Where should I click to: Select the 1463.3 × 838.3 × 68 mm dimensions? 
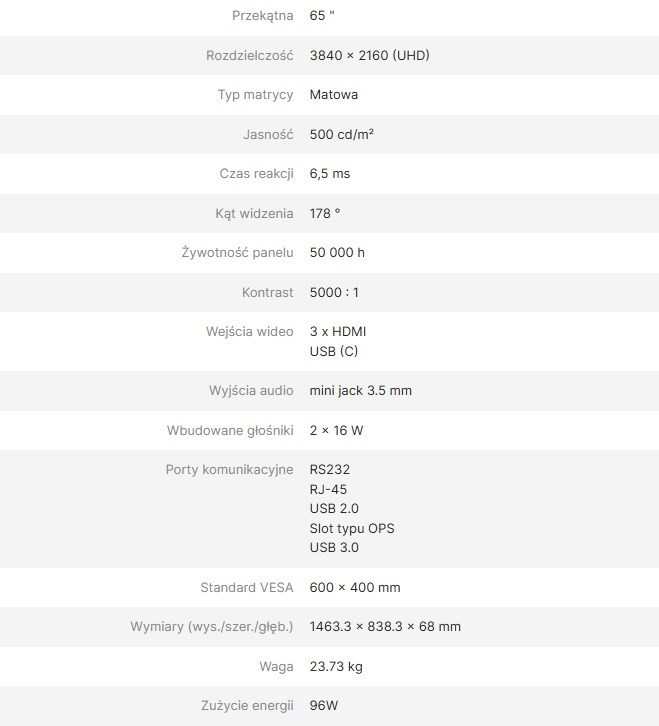(385, 626)
